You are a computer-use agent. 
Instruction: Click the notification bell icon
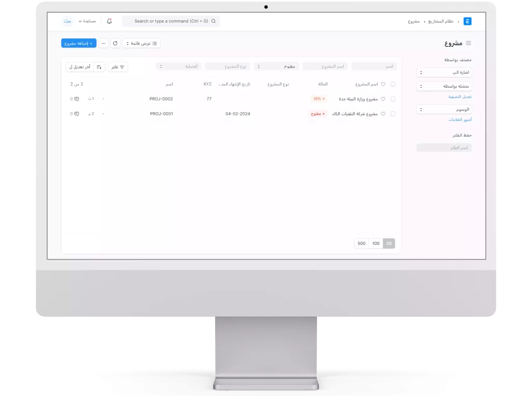point(109,21)
